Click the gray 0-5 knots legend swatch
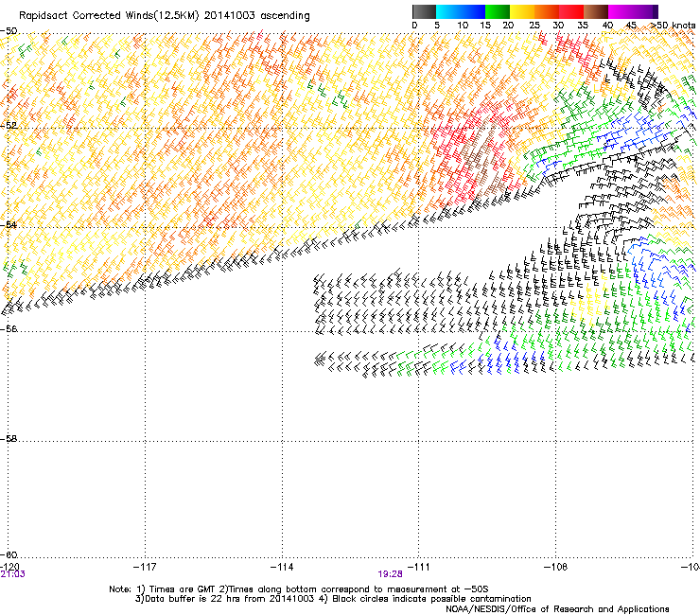 coord(424,11)
